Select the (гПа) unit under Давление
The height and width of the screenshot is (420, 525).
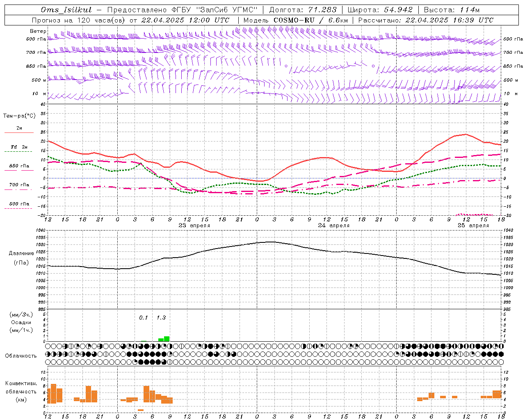21,262
